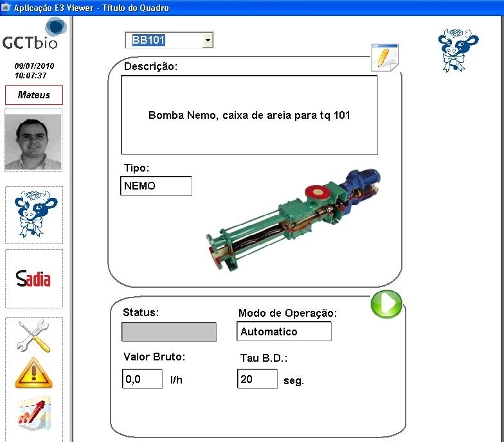Viewport: 504px width, 442px height.
Task: Click the cow logo at top right
Action: (458, 50)
